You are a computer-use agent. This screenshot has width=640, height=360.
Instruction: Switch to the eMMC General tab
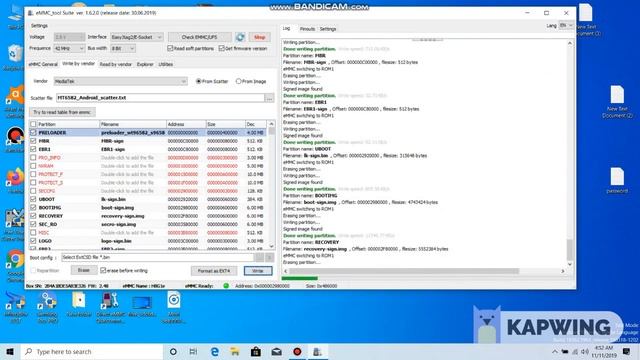(43, 64)
